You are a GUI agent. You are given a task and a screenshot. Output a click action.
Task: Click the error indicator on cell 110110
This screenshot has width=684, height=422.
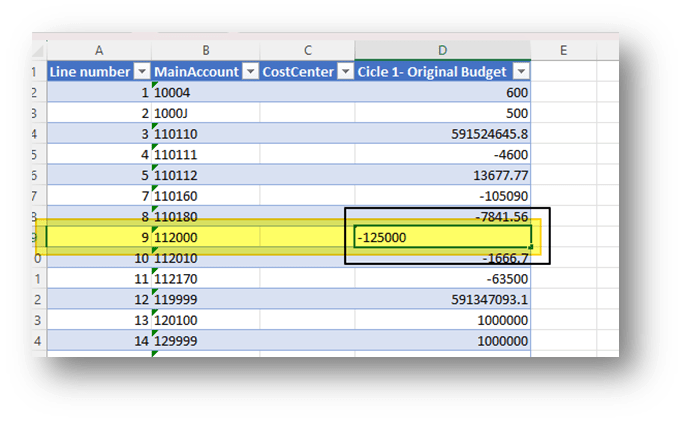pos(155,126)
